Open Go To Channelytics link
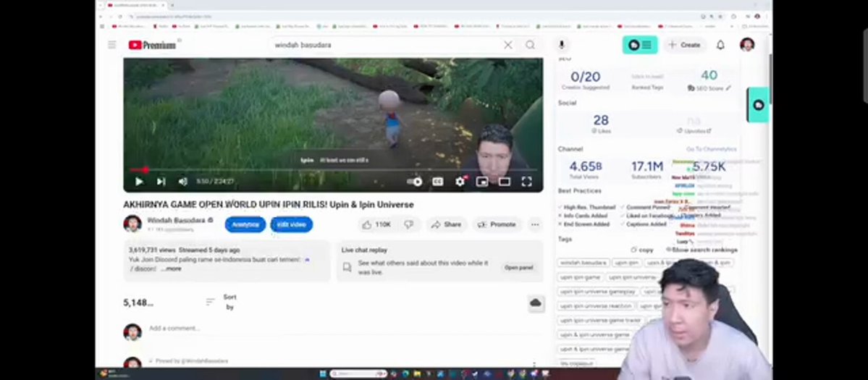This screenshot has height=380, width=868. (x=712, y=149)
